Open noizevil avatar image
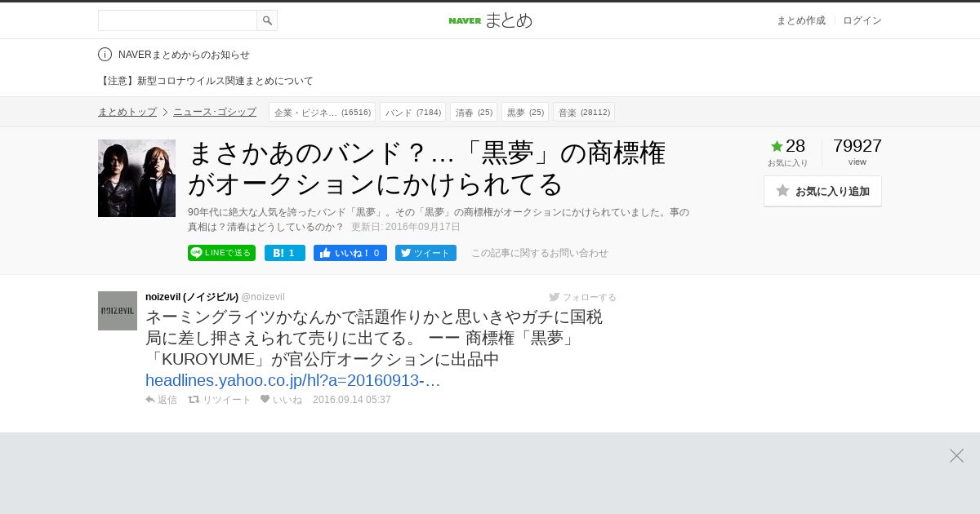980x514 pixels. click(118, 311)
